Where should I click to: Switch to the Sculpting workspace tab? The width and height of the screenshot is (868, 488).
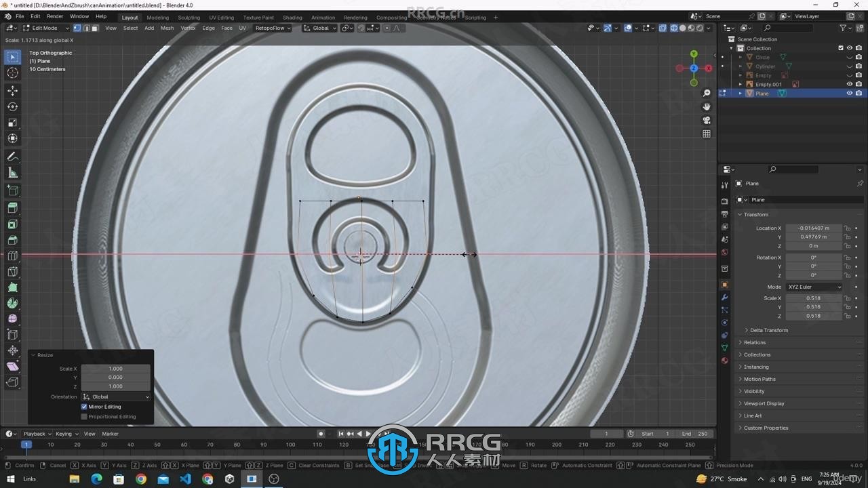189,18
